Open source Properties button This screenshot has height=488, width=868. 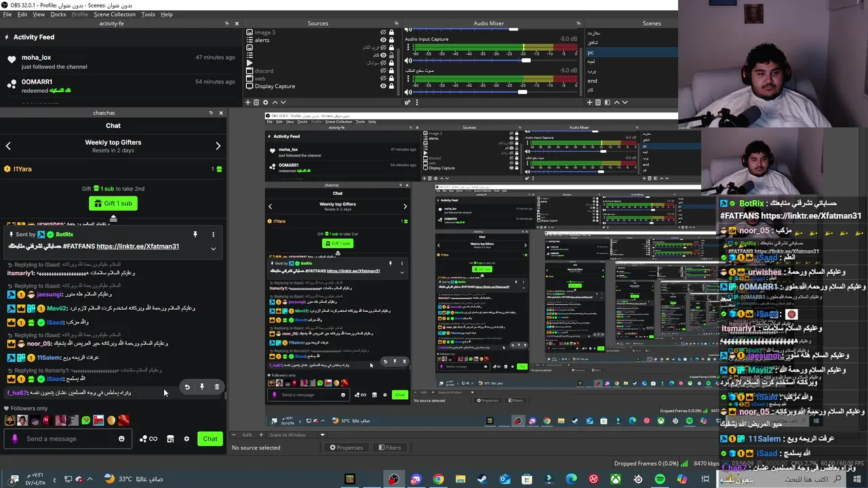(346, 447)
